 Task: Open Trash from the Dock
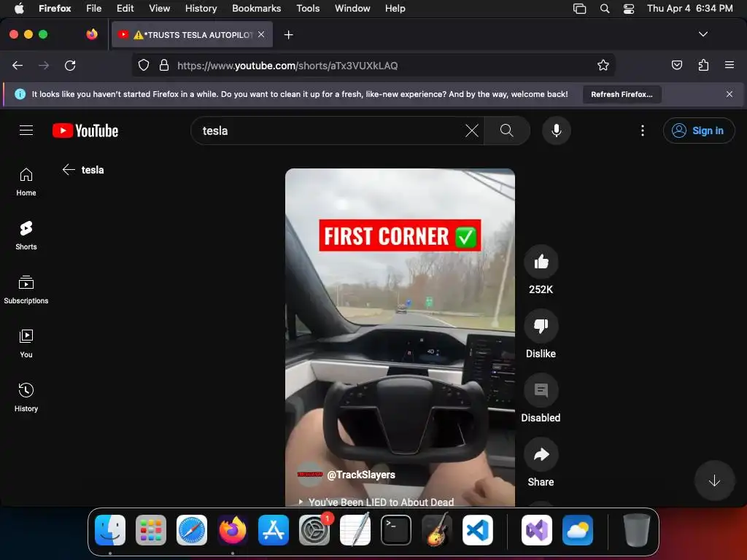(x=636, y=530)
